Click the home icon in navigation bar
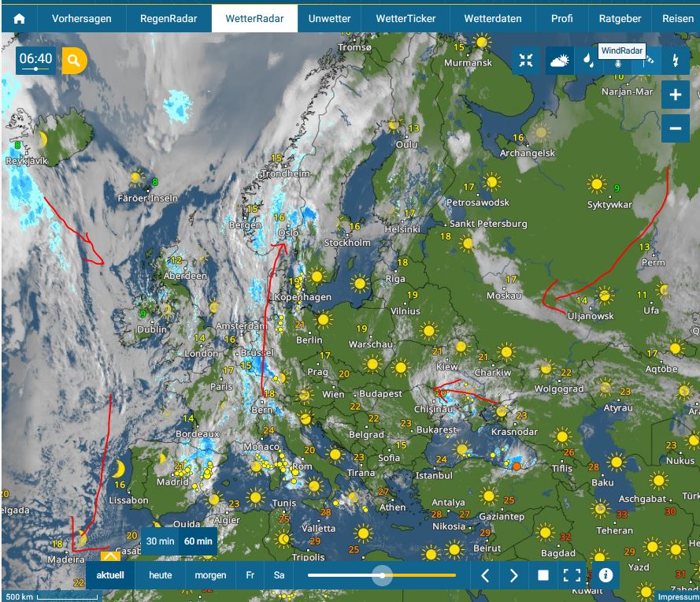The height and width of the screenshot is (602, 700). click(19, 18)
